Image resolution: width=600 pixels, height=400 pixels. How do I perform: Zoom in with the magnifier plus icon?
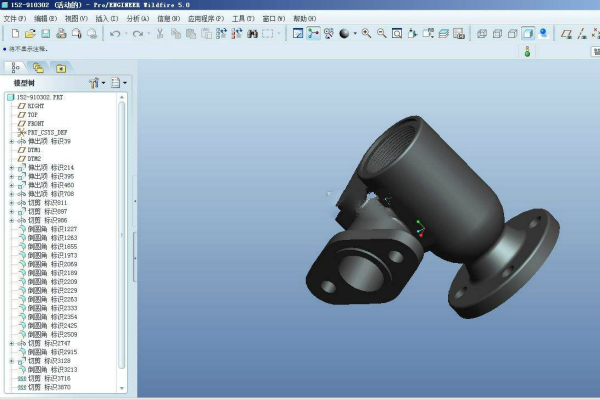[366, 34]
